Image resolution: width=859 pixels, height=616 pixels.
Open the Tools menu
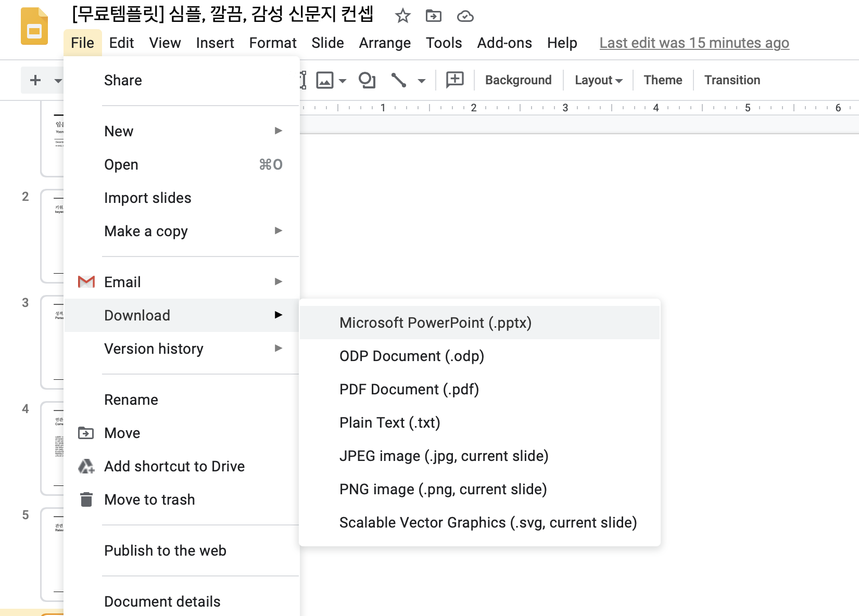(x=444, y=43)
